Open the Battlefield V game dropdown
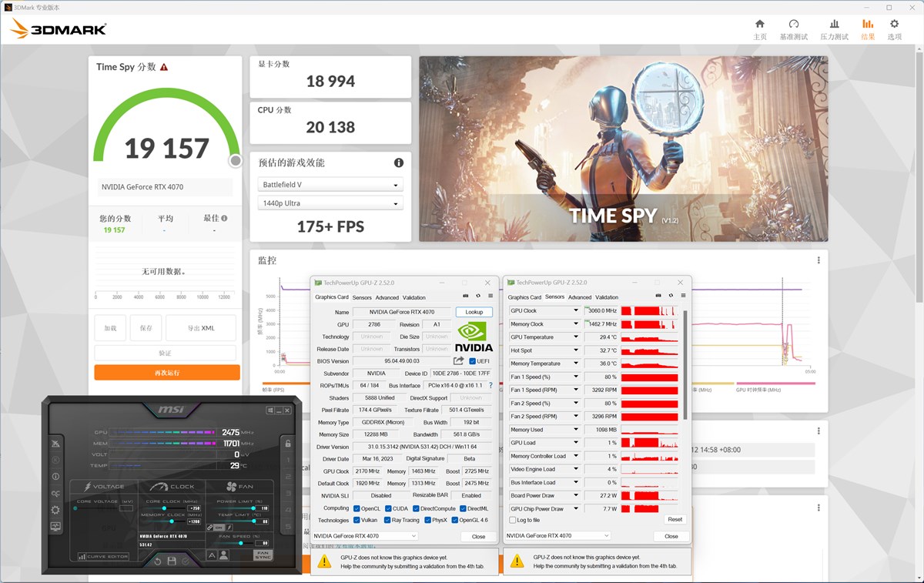 coord(330,185)
